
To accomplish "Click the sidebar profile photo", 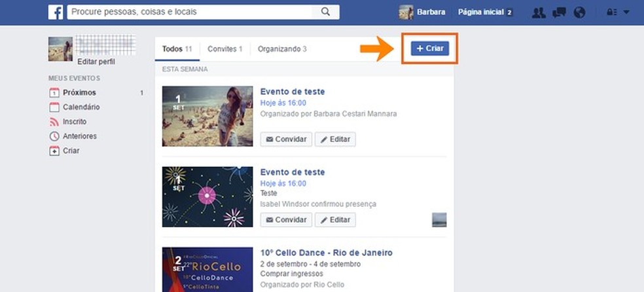I will (60, 49).
